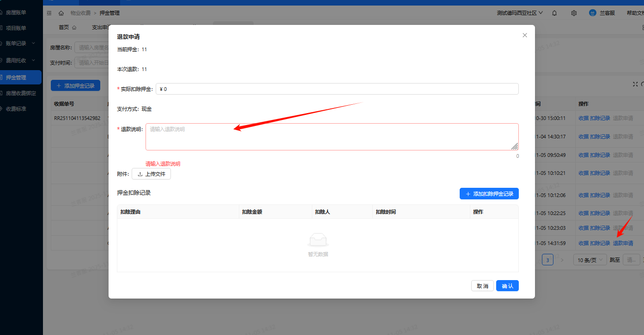The height and width of the screenshot is (335, 644).
Task: Switch to the 首页 tab
Action: click(64, 27)
